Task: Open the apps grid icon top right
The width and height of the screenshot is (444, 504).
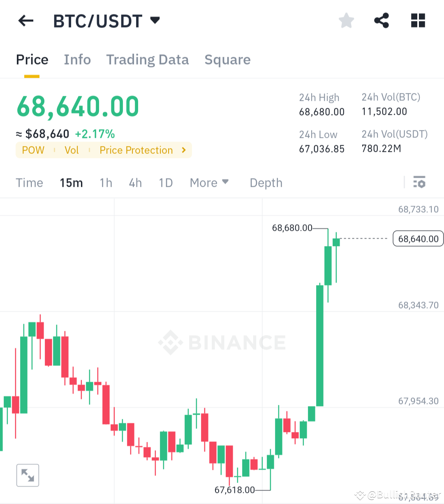Action: (418, 20)
